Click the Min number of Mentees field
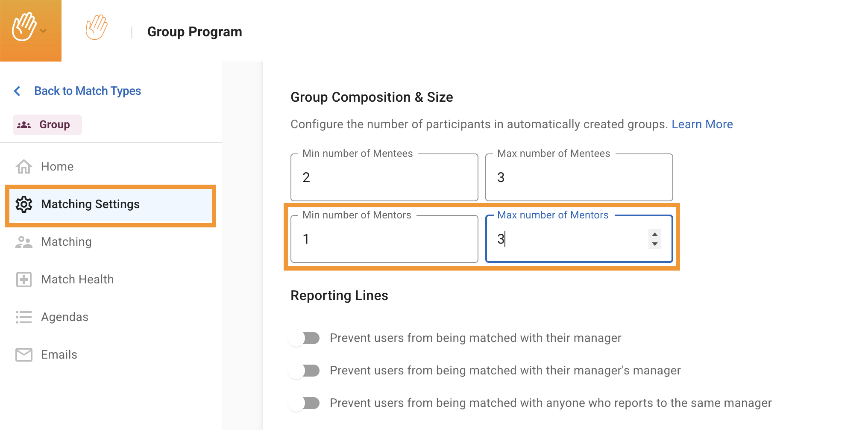868x430 pixels. 384,177
